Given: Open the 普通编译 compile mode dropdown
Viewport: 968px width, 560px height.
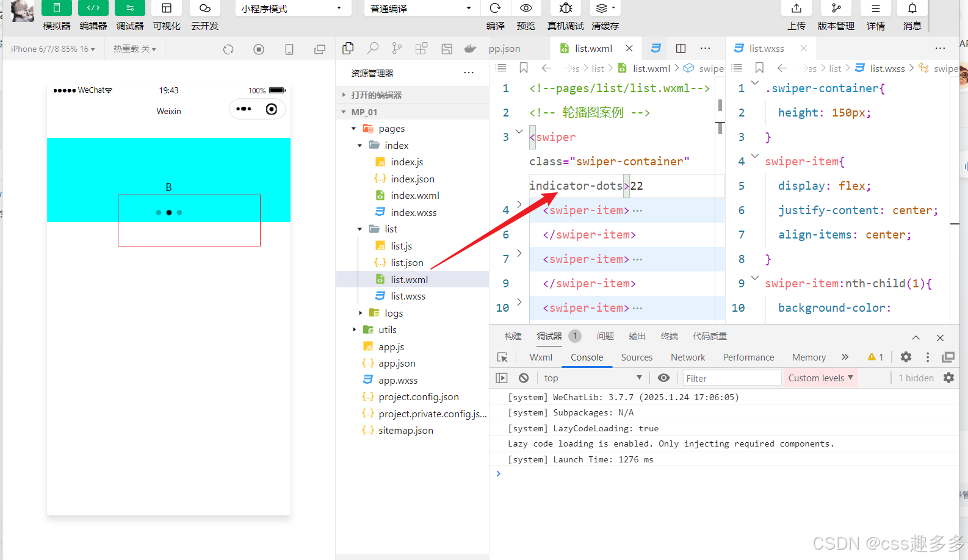Looking at the screenshot, I should 422,9.
